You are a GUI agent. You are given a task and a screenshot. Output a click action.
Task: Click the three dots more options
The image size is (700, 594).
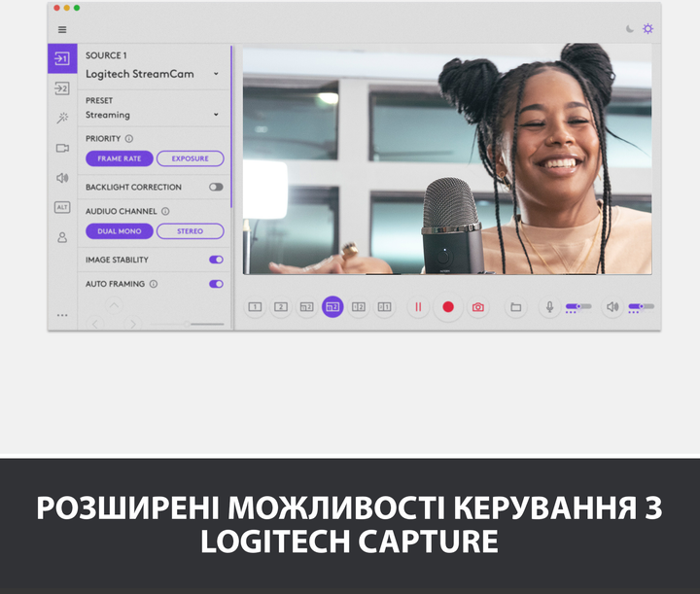pos(62,315)
